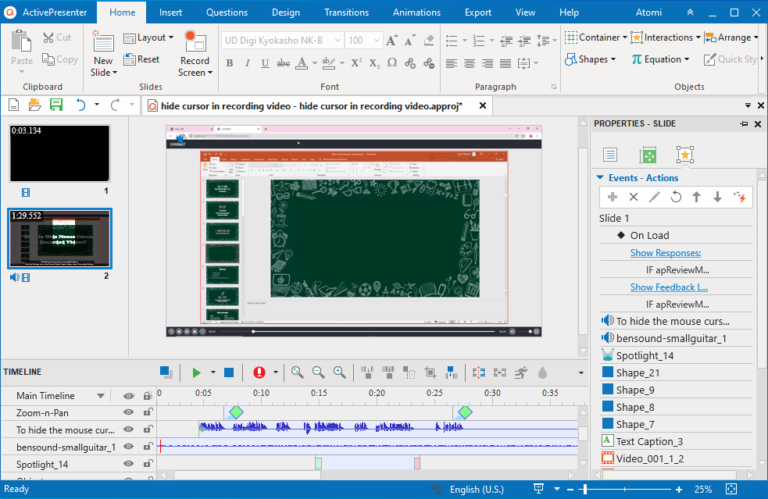The image size is (768, 499).
Task: Play the timeline preview
Action: pyautogui.click(x=196, y=373)
